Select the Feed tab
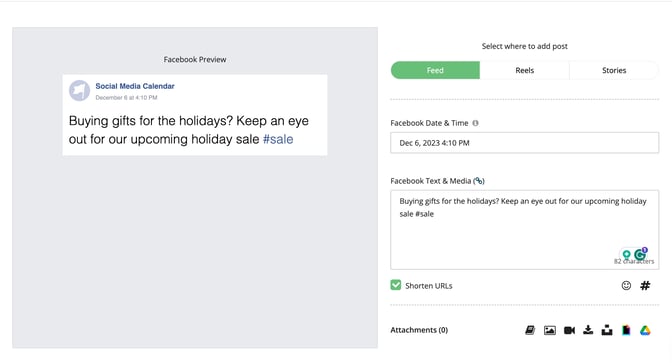672x363 pixels. tap(435, 70)
